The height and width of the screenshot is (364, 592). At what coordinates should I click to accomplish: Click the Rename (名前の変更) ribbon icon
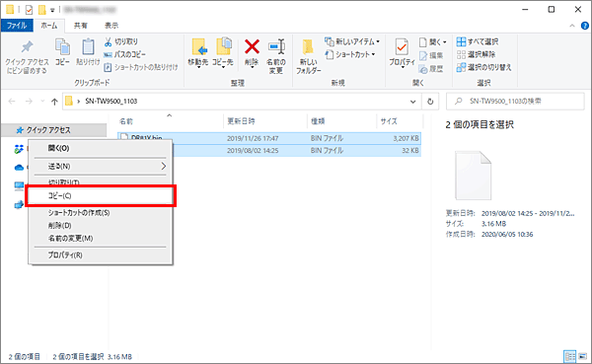(x=276, y=46)
